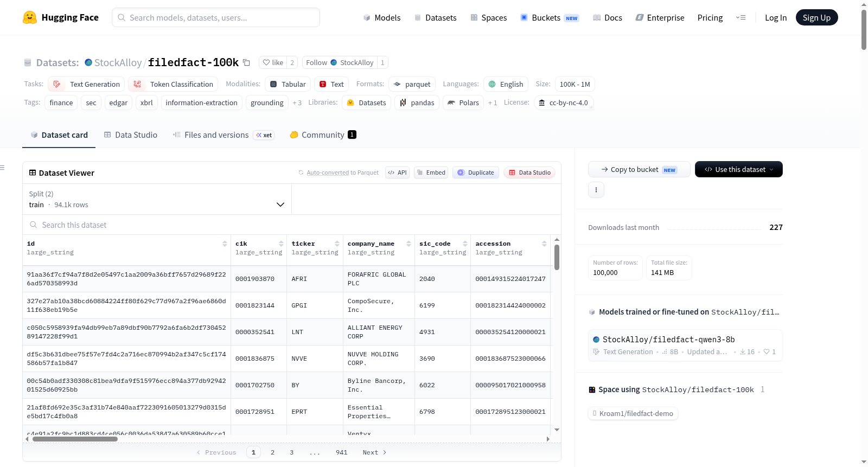Click the Text Generation task tag
The height and width of the screenshot is (467, 868).
[86, 84]
